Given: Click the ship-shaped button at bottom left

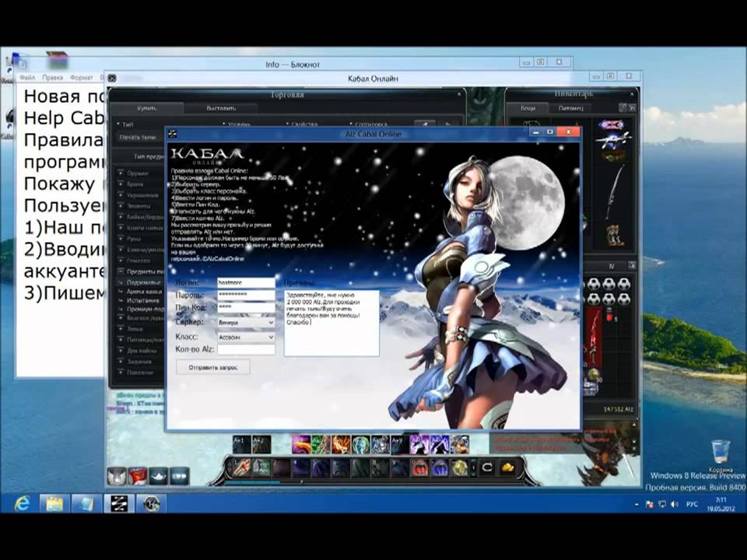Looking at the screenshot, I should (x=159, y=476).
